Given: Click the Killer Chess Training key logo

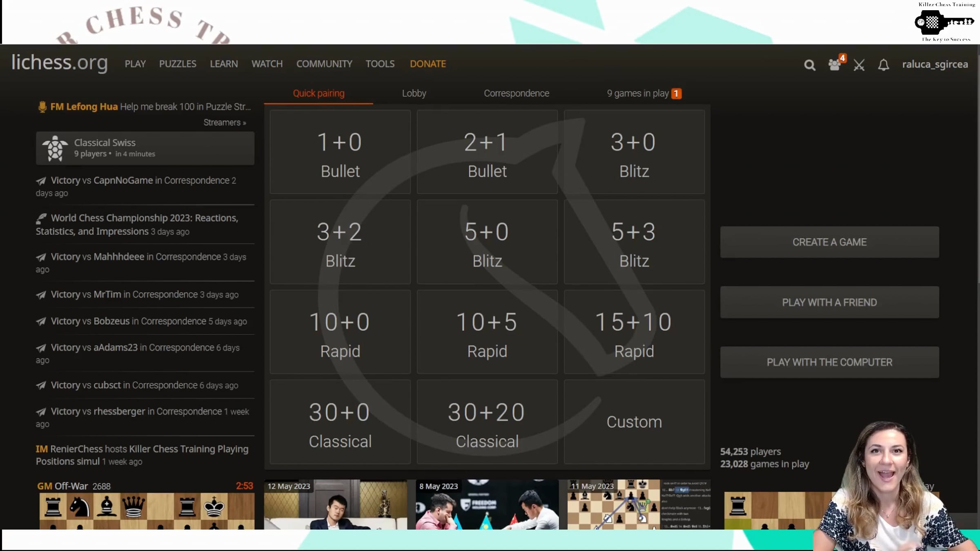Looking at the screenshot, I should (x=944, y=22).
